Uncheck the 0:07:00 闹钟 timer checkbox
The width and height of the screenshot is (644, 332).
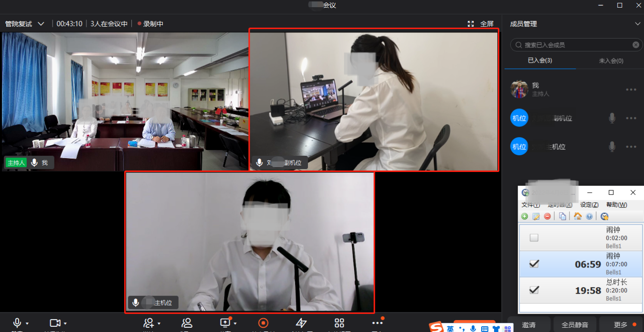point(534,264)
